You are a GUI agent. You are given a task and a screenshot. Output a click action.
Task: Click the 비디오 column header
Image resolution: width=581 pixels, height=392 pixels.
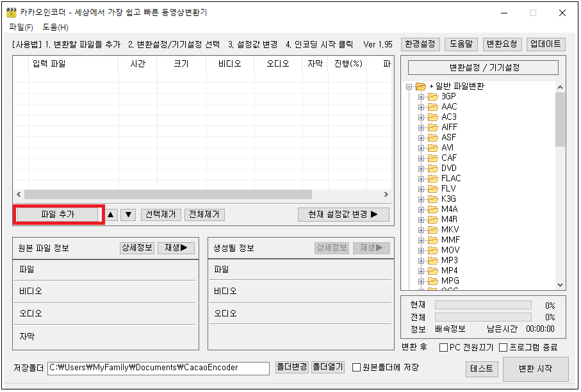pos(230,63)
